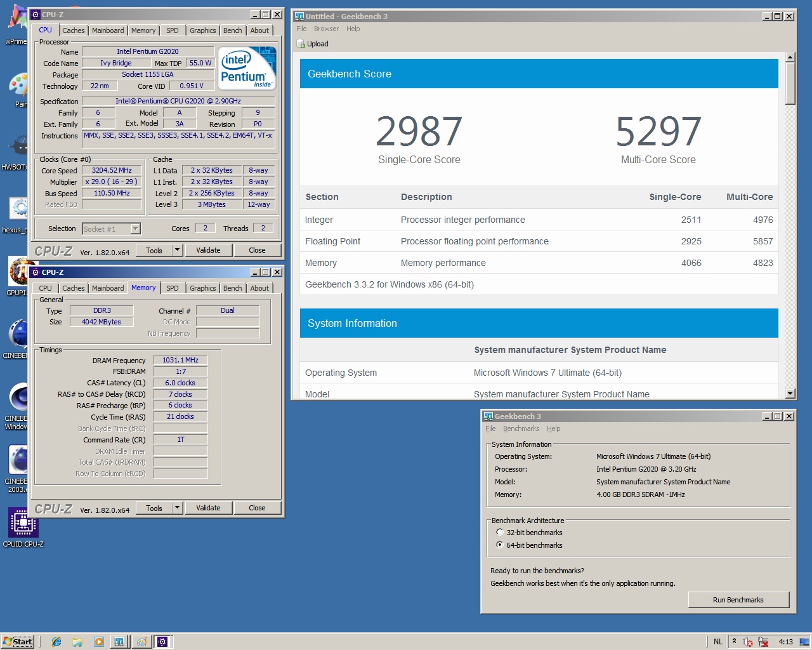The width and height of the screenshot is (812, 650).
Task: Click the single-core score 2987
Action: pyautogui.click(x=419, y=131)
